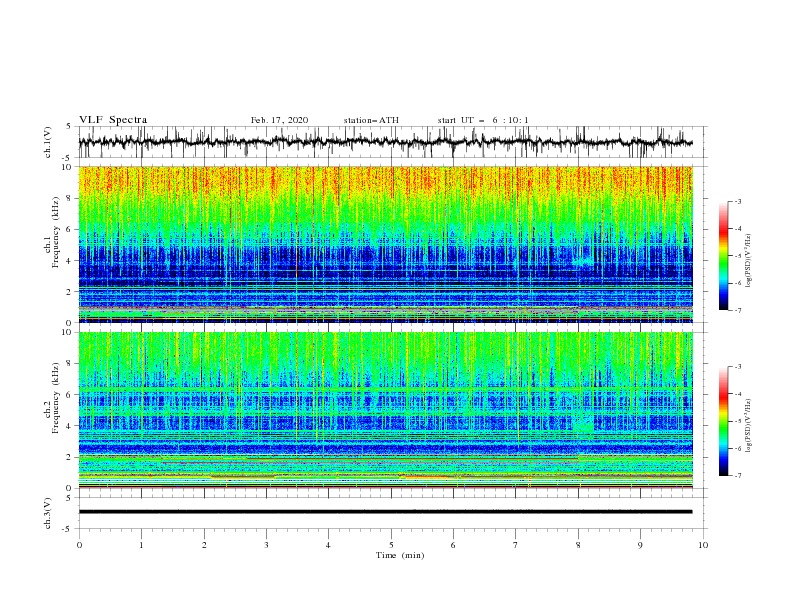Click the bright emission patch near 8 min in ch.1
Screen dimensions: 792x612
click(x=583, y=262)
